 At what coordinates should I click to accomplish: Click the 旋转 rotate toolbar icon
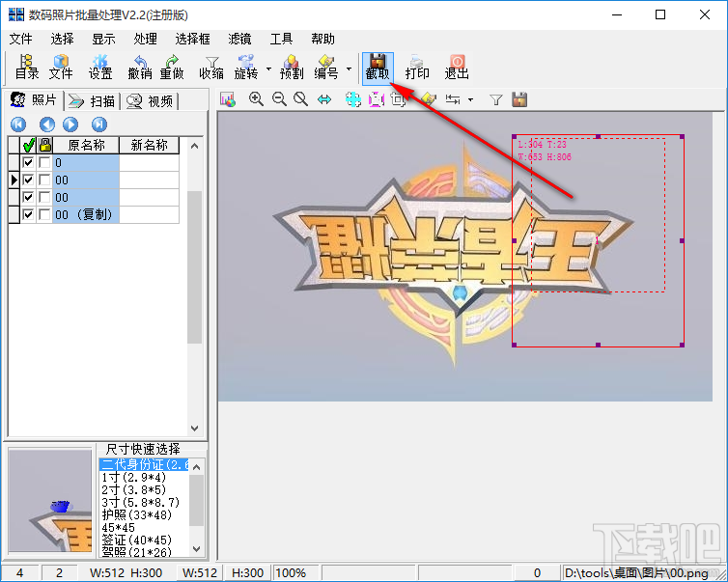[x=246, y=68]
